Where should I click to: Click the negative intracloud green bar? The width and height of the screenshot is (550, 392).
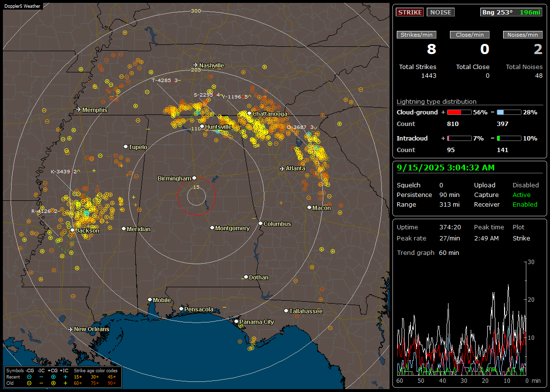(509, 139)
